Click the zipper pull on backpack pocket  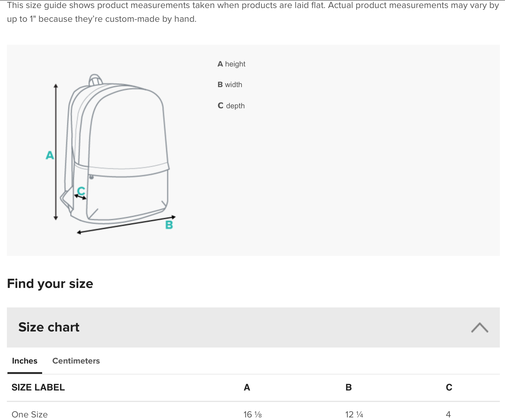(91, 177)
